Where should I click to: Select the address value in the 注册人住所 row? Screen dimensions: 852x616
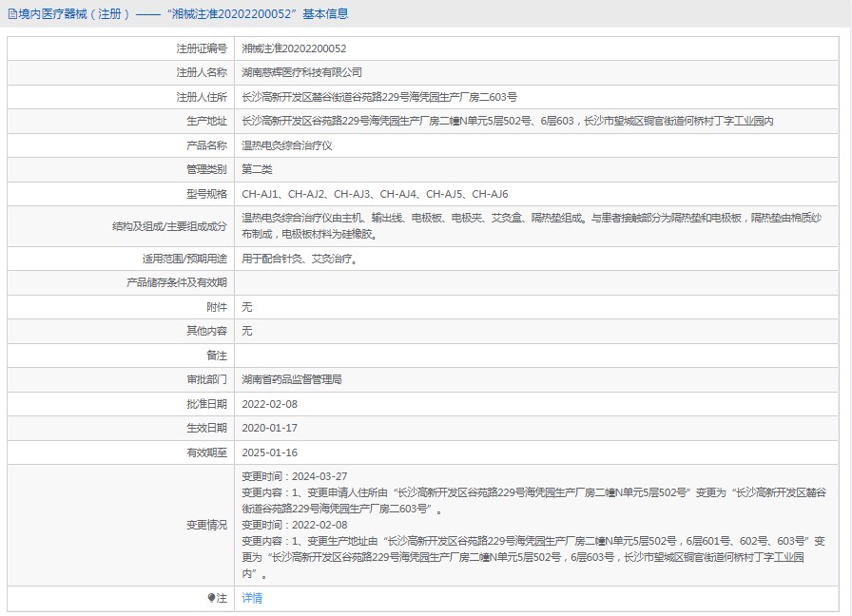click(x=379, y=97)
